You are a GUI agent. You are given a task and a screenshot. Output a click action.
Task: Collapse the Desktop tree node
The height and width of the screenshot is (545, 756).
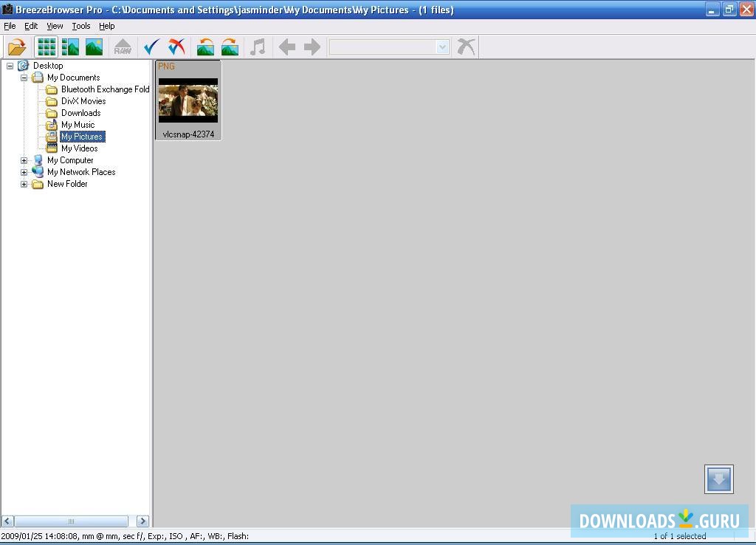pyautogui.click(x=9, y=65)
